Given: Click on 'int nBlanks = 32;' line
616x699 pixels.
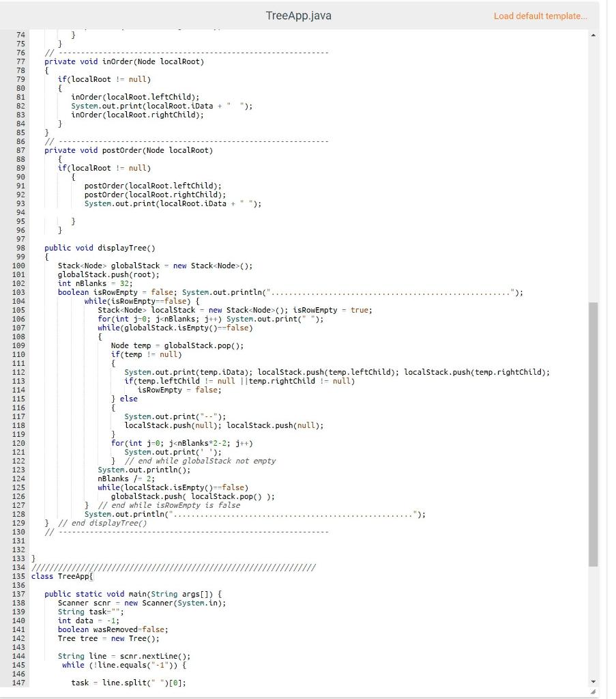Looking at the screenshot, I should pos(96,283).
